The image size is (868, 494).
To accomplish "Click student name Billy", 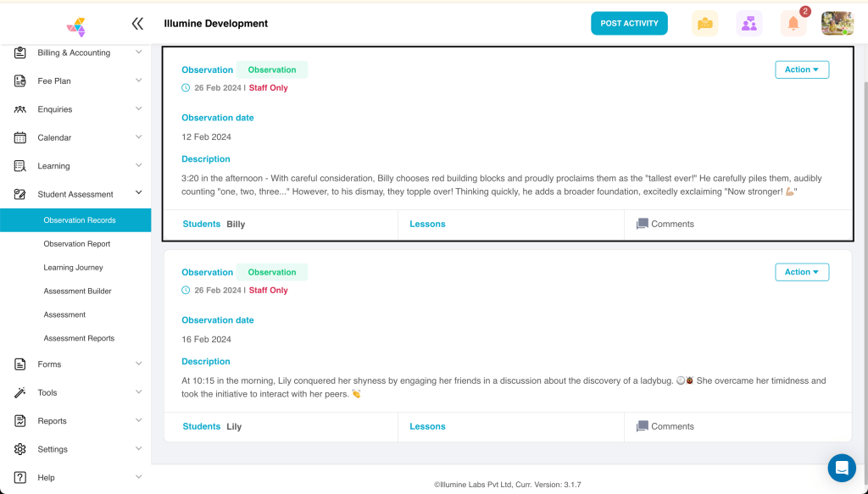I will [x=236, y=225].
